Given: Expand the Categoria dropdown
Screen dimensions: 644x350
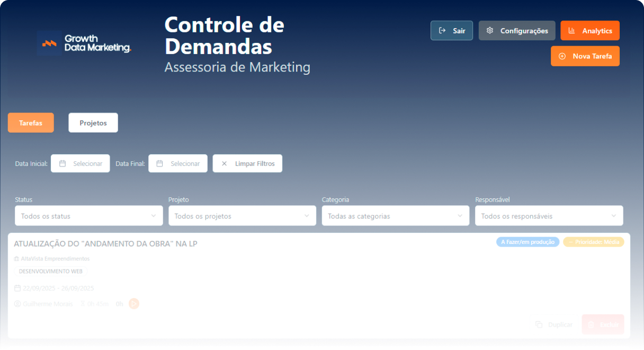Looking at the screenshot, I should coord(396,216).
